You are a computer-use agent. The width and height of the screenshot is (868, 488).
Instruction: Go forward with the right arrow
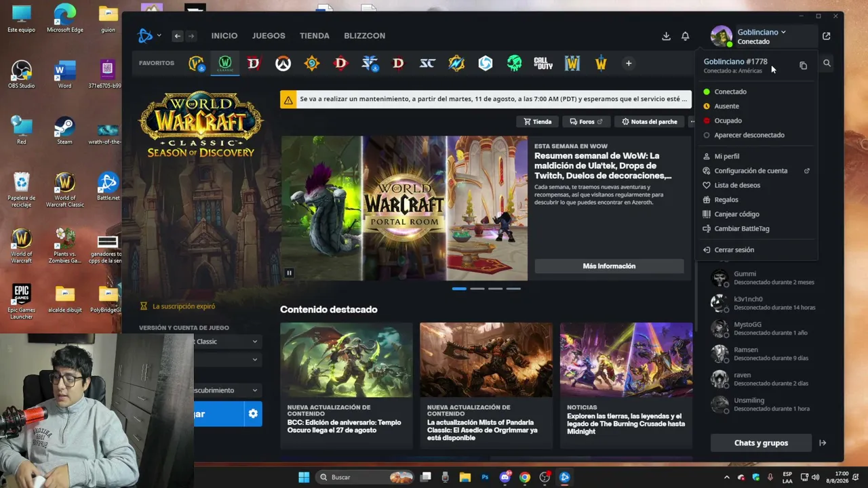click(x=191, y=36)
